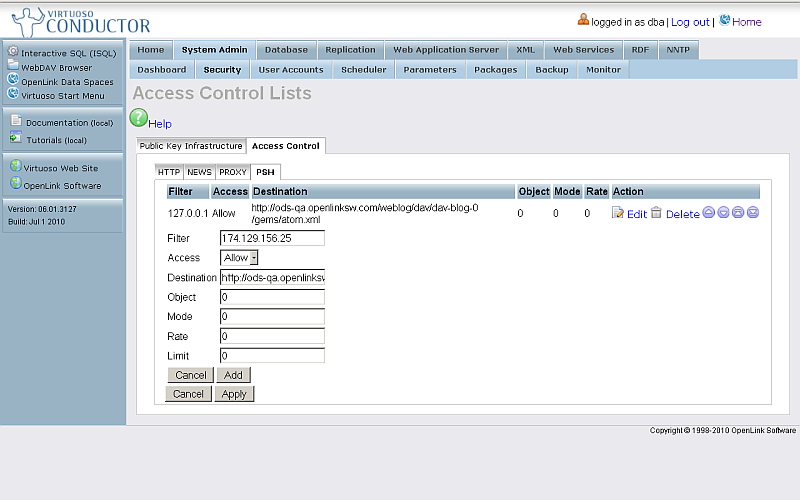Select the HTTP ACL tab
The height and width of the screenshot is (500, 800).
coord(169,172)
